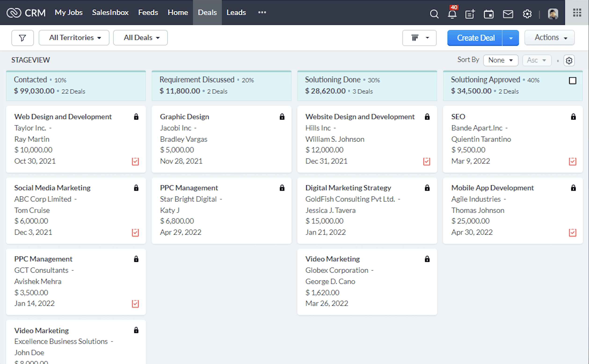The height and width of the screenshot is (364, 589).
Task: Click the user profile avatar
Action: (553, 14)
